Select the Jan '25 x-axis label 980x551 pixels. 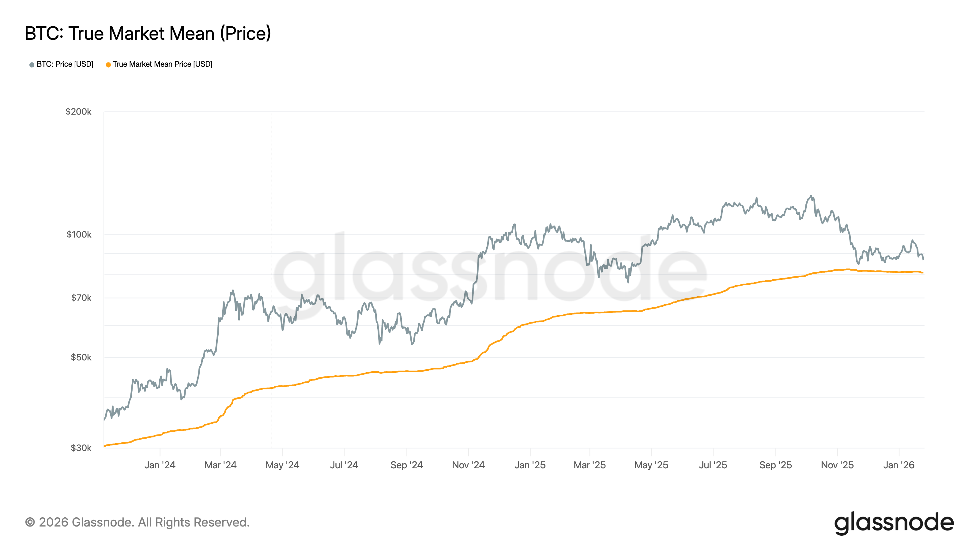point(530,465)
